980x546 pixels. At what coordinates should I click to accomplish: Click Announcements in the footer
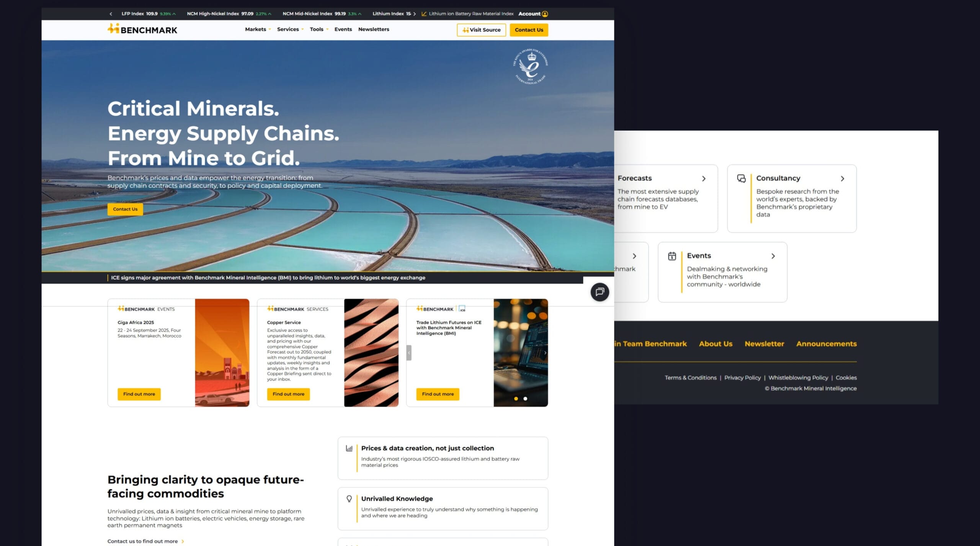pos(826,344)
